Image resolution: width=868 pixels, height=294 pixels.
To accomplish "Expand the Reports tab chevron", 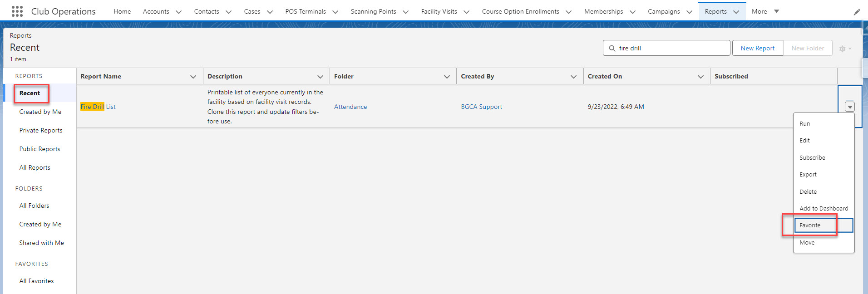I will pos(736,12).
